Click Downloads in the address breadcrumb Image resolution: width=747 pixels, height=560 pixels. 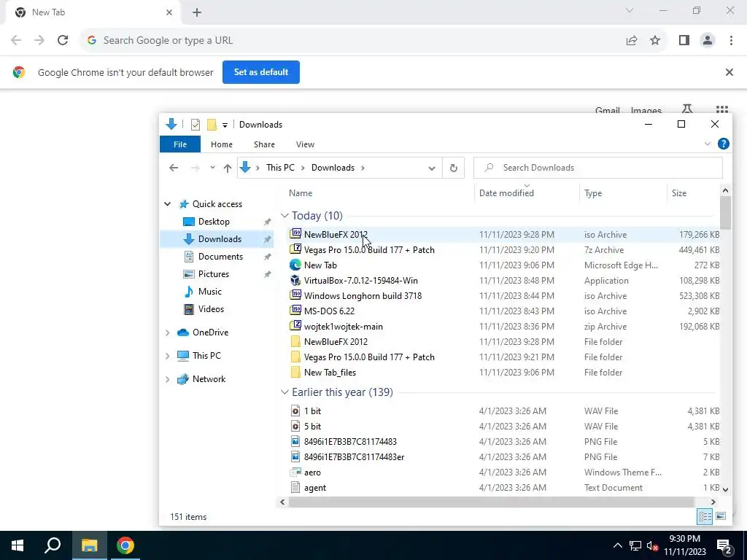pos(333,168)
